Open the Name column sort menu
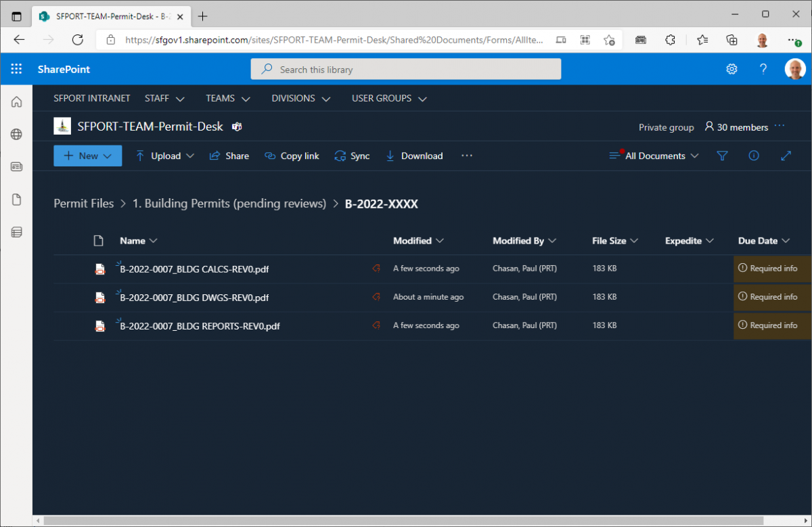The width and height of the screenshot is (812, 527). pyautogui.click(x=138, y=241)
